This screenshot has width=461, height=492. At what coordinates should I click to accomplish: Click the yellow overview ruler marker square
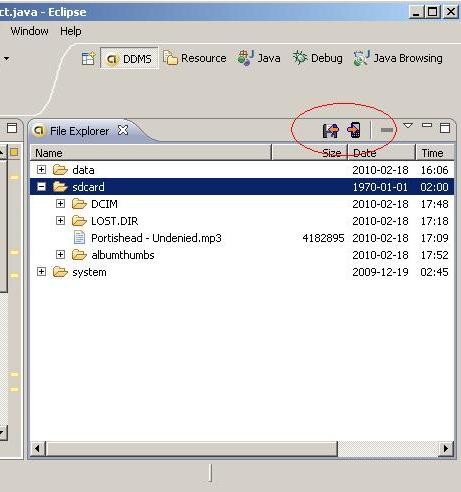14,152
